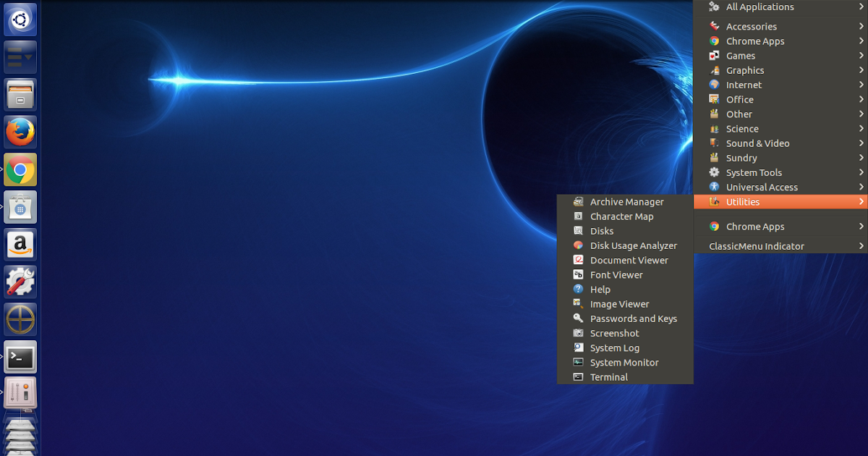The height and width of the screenshot is (456, 868).
Task: Select the Disk Usage Analyzer icon
Action: pyautogui.click(x=577, y=245)
